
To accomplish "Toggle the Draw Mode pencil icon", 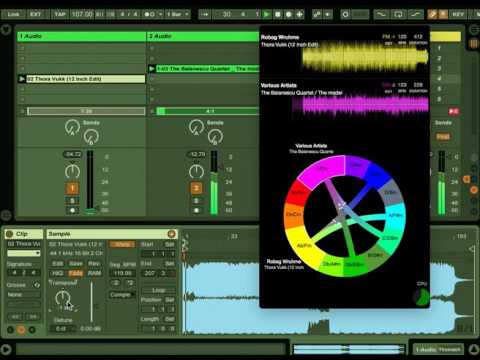I will tap(432, 14).
